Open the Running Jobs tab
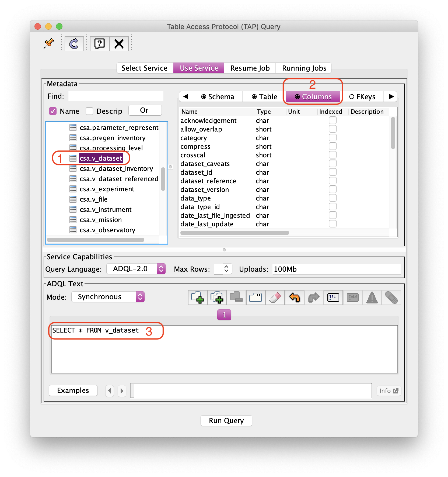This screenshot has width=448, height=477. [304, 68]
